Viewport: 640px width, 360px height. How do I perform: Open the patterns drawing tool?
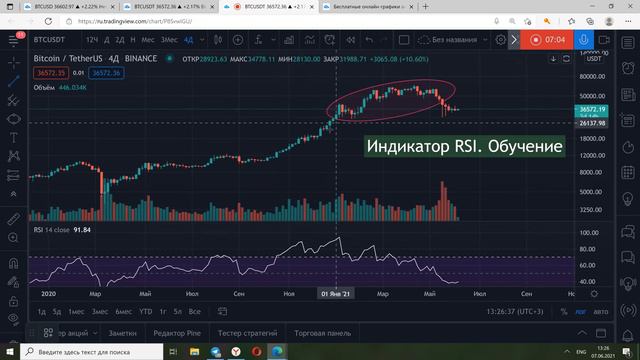(13, 156)
